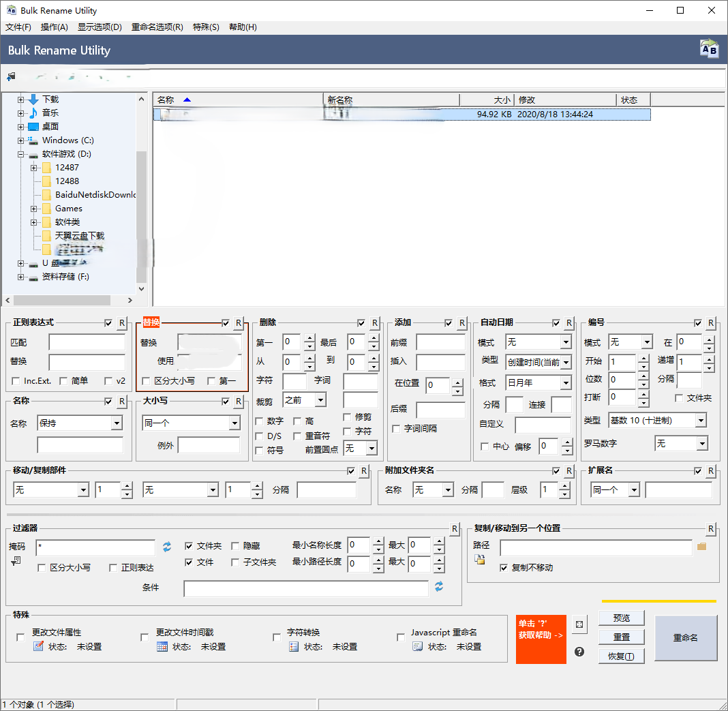Click the filter options icon under the mask label

tap(16, 561)
